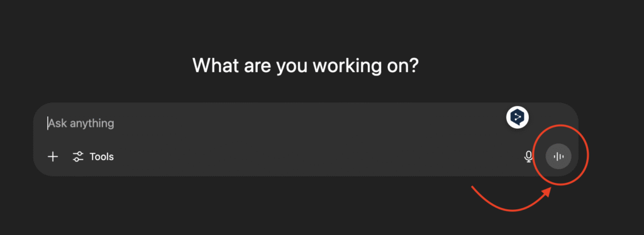Viewport: 644px width, 235px height.
Task: Click the Tools text button
Action: 101,156
